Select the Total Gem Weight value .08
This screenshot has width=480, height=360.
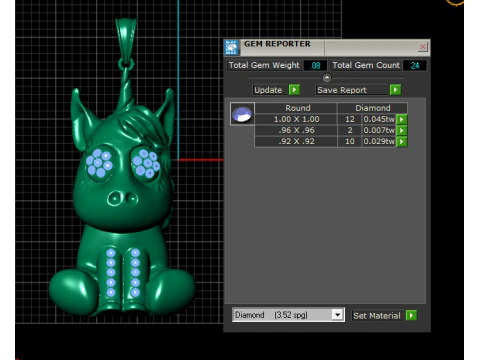316,65
